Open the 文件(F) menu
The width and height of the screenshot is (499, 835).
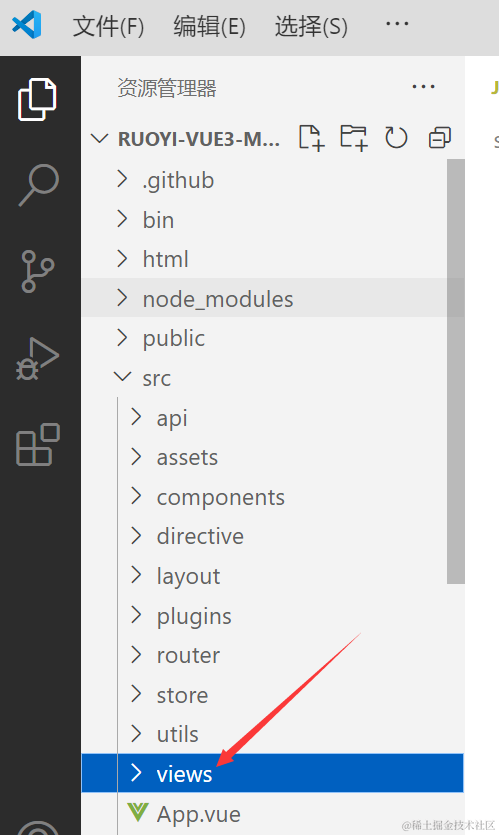point(109,26)
